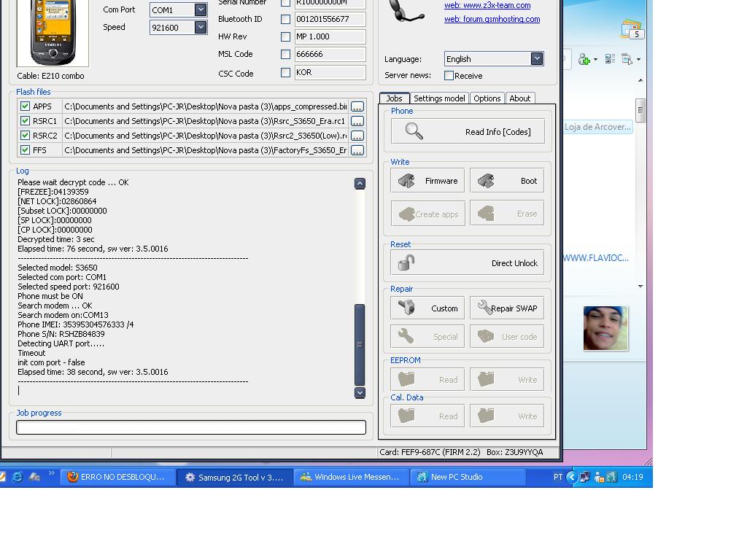The height and width of the screenshot is (560, 747).
Task: Click the Write Boot button
Action: [507, 181]
